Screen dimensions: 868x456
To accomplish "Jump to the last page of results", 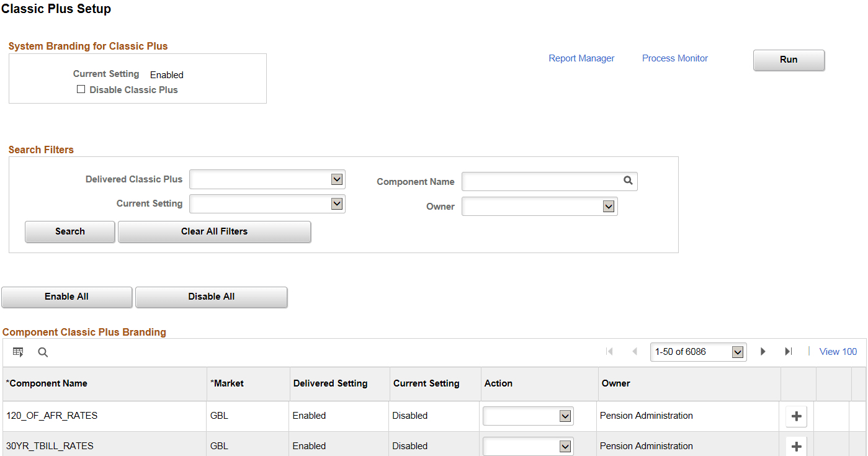I will tap(789, 351).
